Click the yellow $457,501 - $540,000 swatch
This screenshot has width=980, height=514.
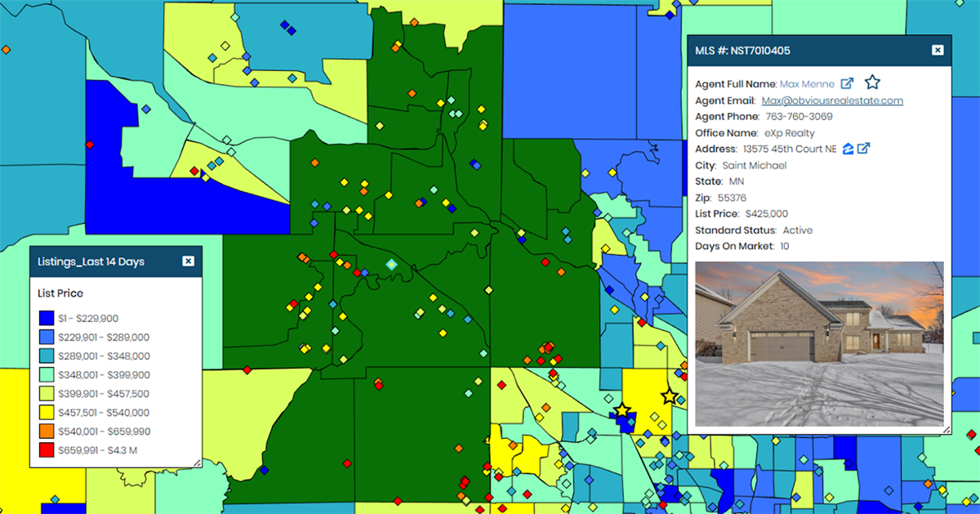pyautogui.click(x=46, y=412)
